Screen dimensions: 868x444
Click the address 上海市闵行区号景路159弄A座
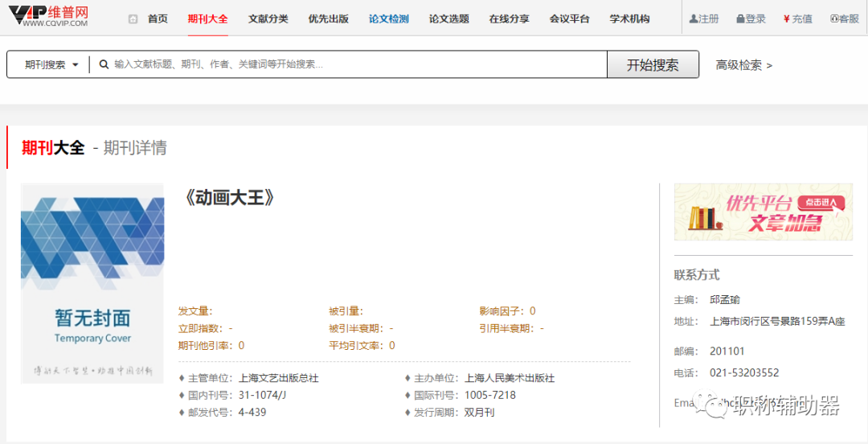(x=777, y=322)
